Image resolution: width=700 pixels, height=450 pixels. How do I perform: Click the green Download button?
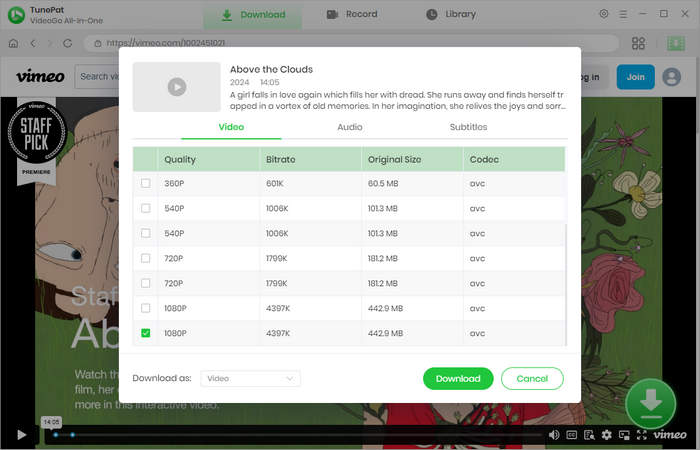pyautogui.click(x=458, y=379)
